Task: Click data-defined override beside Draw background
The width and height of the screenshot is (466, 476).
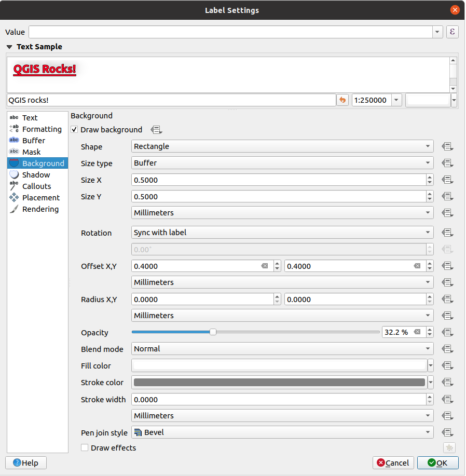Action: (x=156, y=130)
